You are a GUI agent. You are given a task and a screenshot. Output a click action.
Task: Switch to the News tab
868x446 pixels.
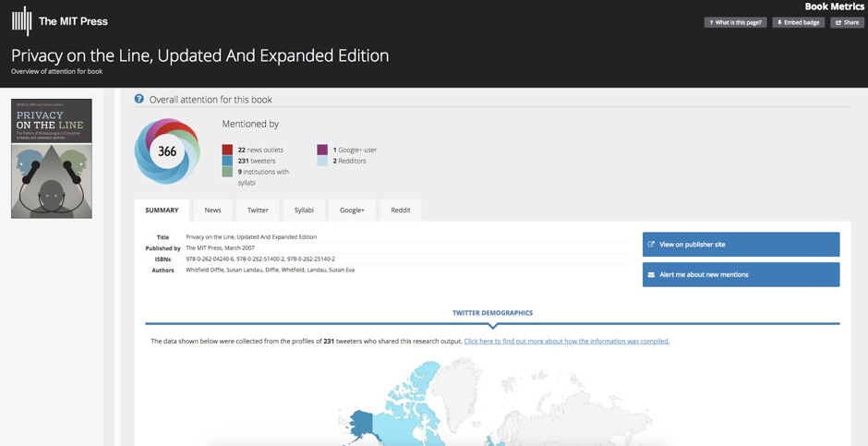coord(212,211)
